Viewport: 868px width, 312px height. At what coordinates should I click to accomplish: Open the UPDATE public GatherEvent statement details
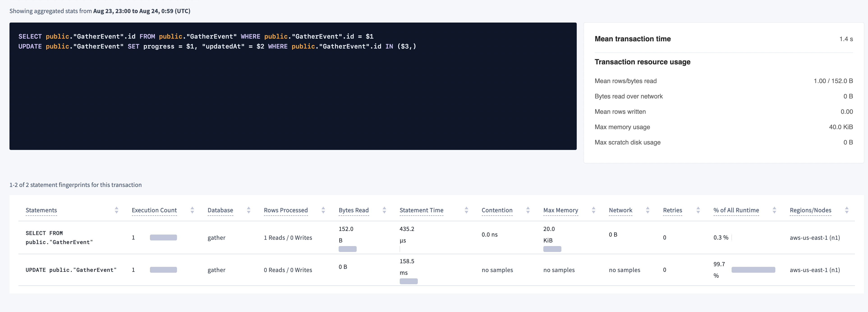click(x=71, y=270)
